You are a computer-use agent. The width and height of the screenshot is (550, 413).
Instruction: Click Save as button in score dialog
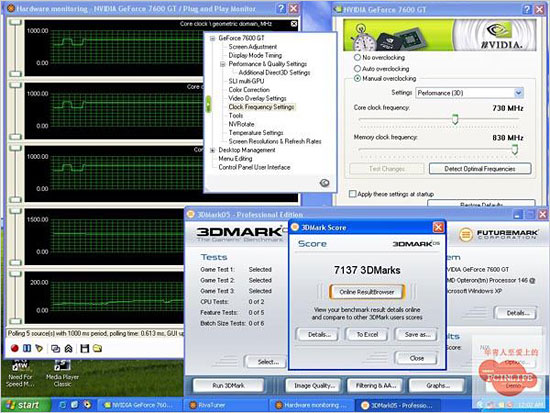(417, 334)
